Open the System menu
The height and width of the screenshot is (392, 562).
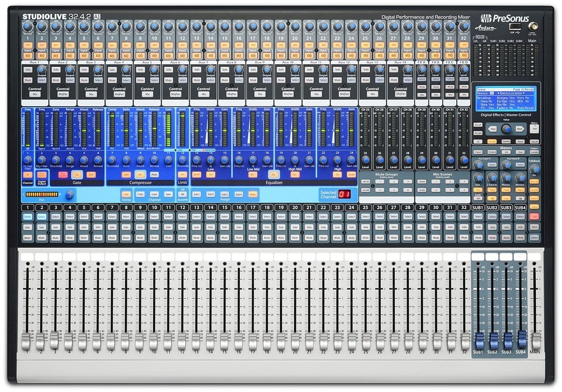(x=506, y=141)
